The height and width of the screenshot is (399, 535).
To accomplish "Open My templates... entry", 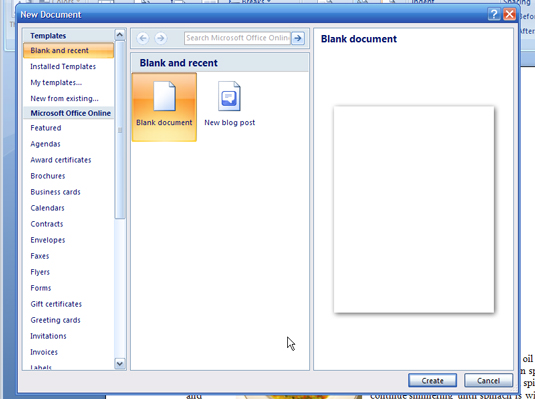I will pyautogui.click(x=68, y=83).
